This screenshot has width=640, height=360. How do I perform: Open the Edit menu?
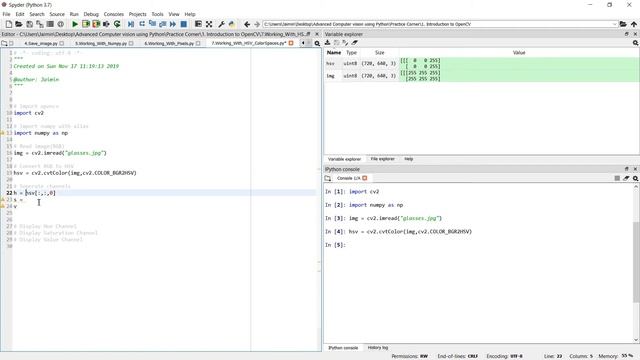tap(20, 14)
